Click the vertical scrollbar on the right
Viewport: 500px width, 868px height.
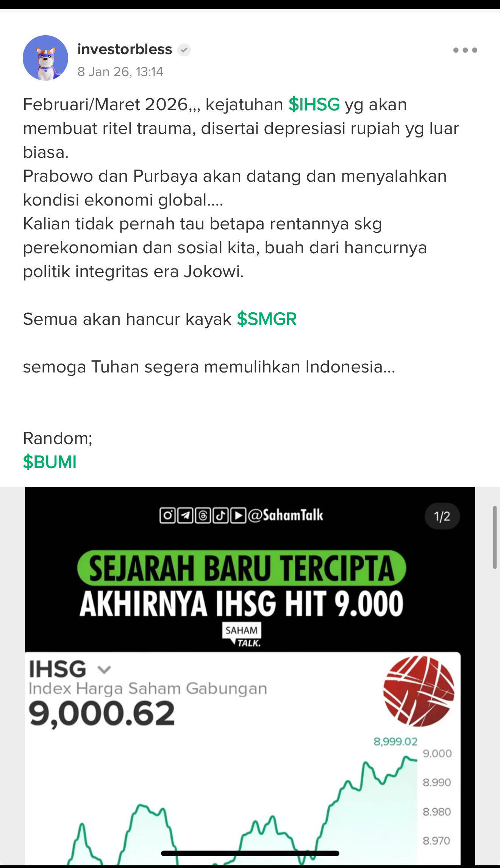[495, 537]
